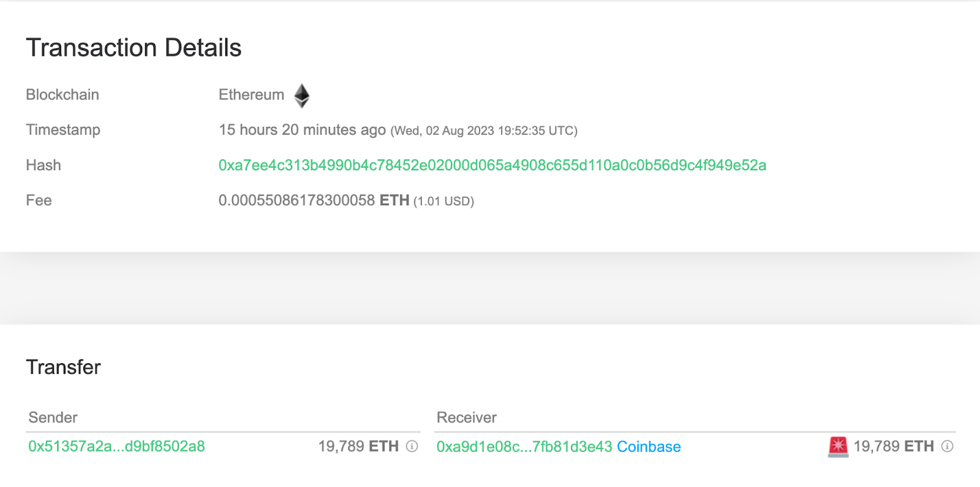The width and height of the screenshot is (980, 487).
Task: Click the info icon beside receiver's ETH amount
Action: [948, 447]
